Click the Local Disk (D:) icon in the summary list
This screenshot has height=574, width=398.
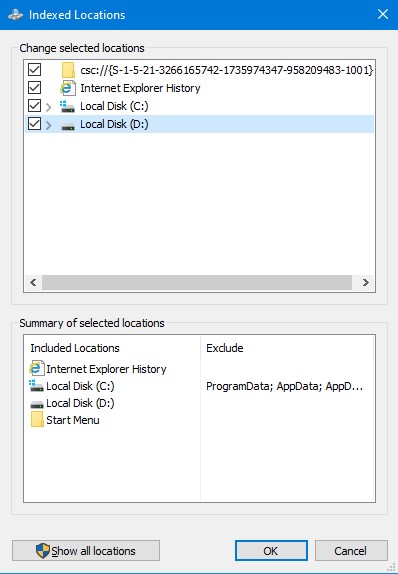(x=37, y=405)
